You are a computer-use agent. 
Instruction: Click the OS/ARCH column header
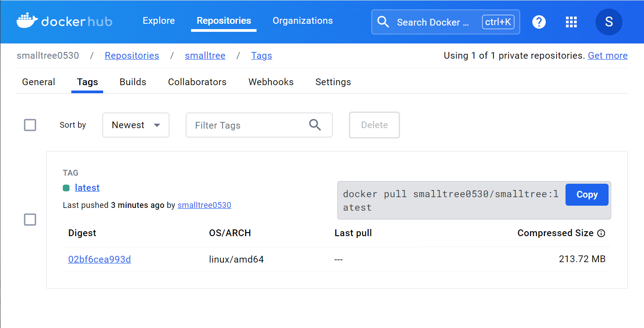pos(230,233)
